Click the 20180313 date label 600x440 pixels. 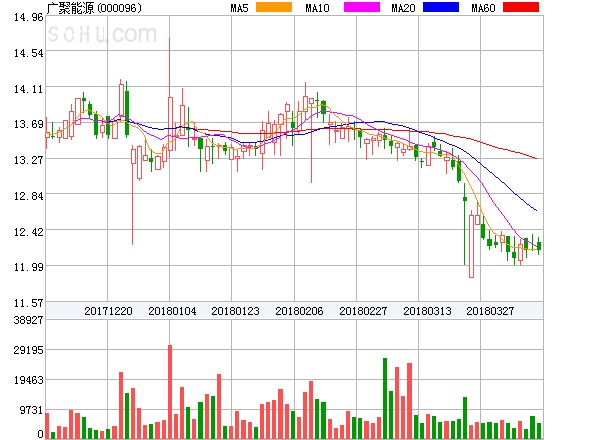[x=427, y=311]
